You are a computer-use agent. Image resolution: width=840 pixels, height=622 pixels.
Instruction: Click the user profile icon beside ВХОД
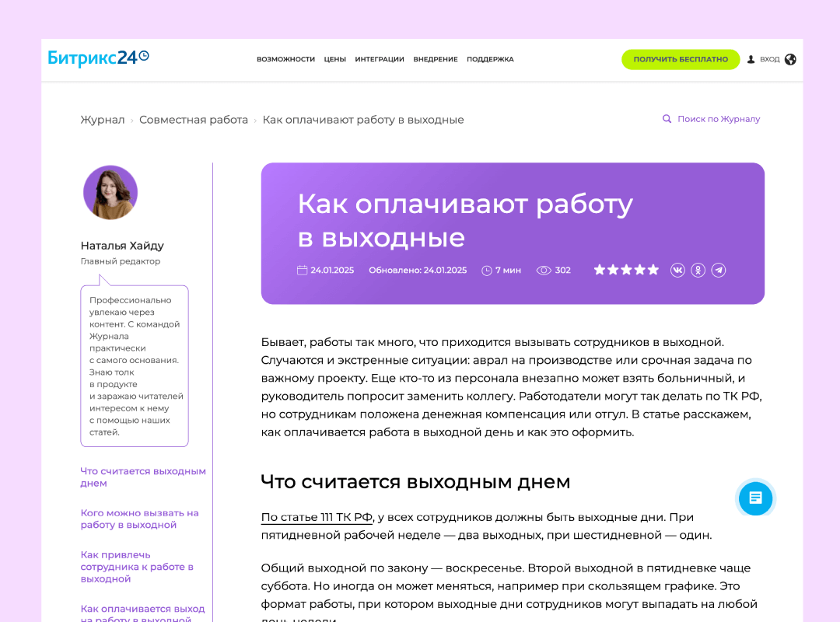(x=751, y=59)
